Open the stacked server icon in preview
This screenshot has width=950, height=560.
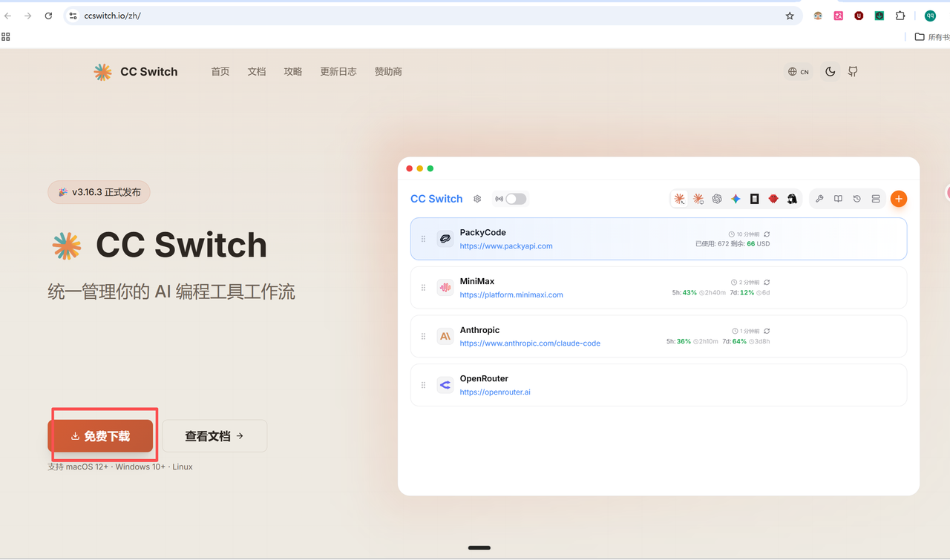pos(876,199)
